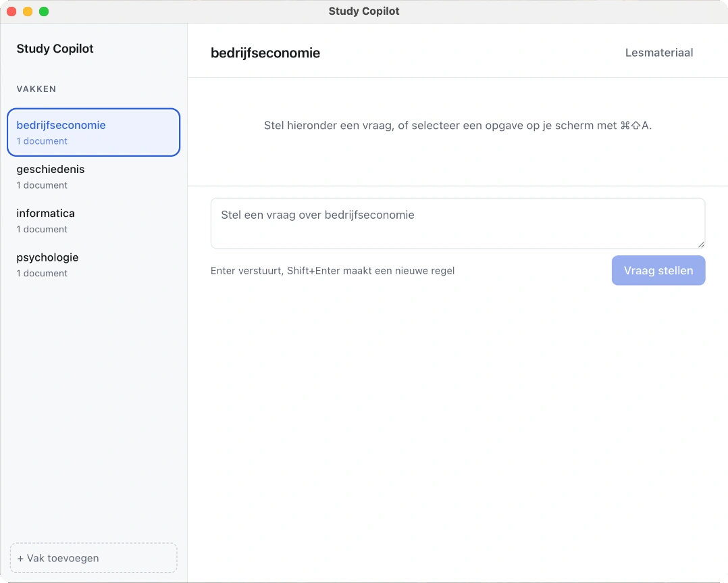Open the informatica subject

click(93, 221)
